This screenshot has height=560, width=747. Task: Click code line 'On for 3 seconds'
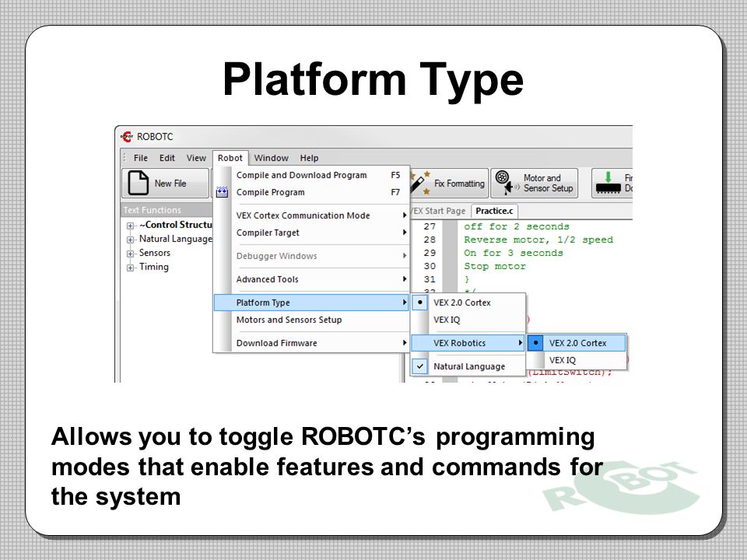513,253
